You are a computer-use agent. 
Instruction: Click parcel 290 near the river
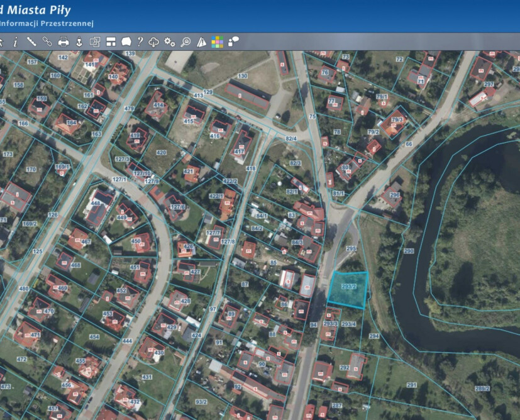[408, 251]
